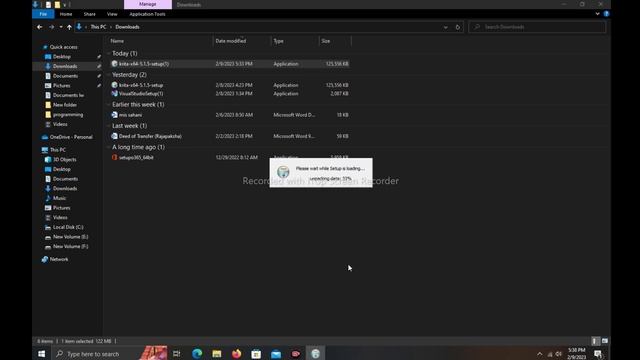Click the Search Downloads field

click(537, 27)
